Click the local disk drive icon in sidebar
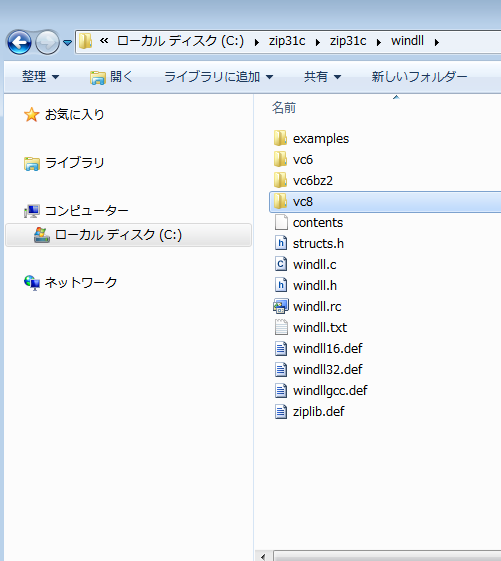 (42, 235)
